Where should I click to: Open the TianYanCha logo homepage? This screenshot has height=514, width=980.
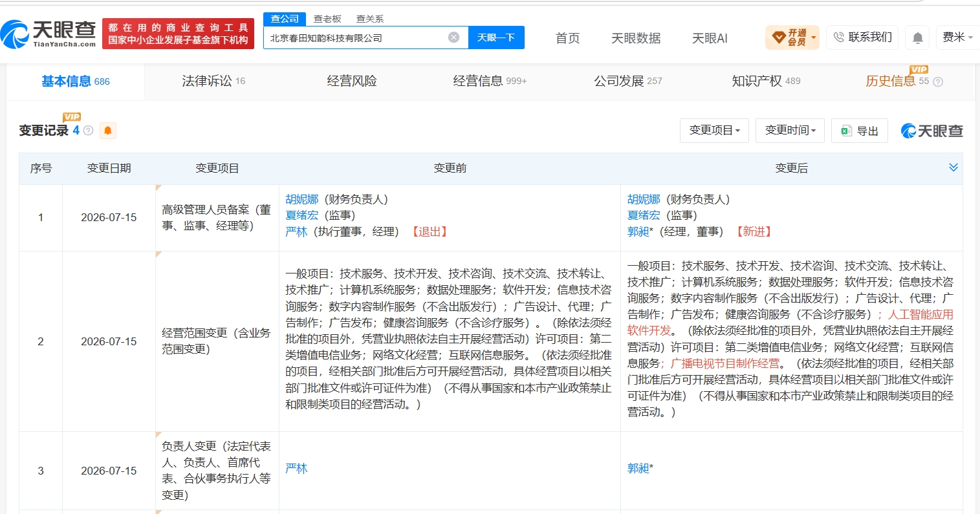pyautogui.click(x=49, y=34)
